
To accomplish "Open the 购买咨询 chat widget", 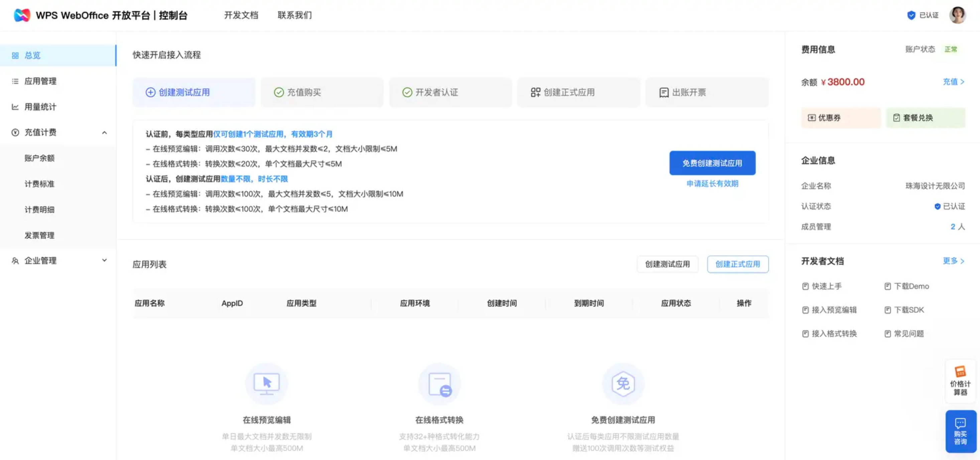I will [960, 431].
